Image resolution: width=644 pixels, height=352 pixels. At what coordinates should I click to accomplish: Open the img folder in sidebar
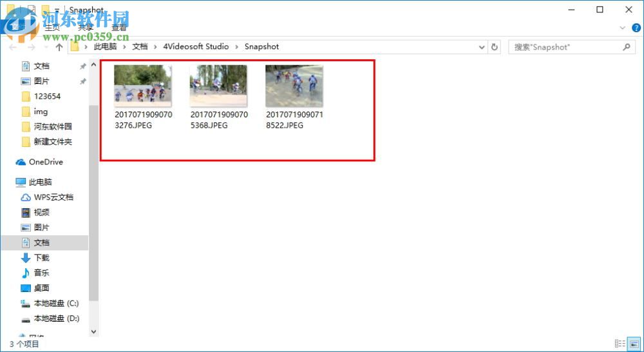(41, 112)
